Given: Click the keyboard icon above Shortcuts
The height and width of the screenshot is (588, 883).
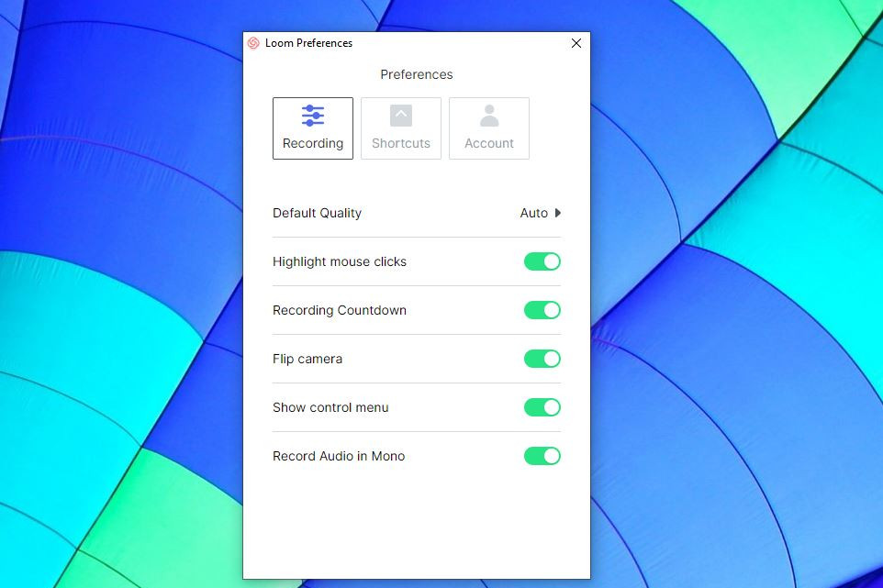Looking at the screenshot, I should pyautogui.click(x=401, y=116).
